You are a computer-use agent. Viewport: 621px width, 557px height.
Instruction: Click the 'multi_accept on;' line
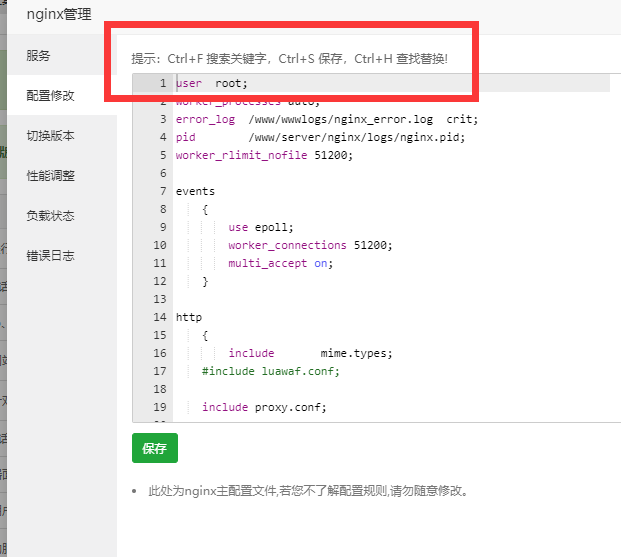pyautogui.click(x=281, y=263)
